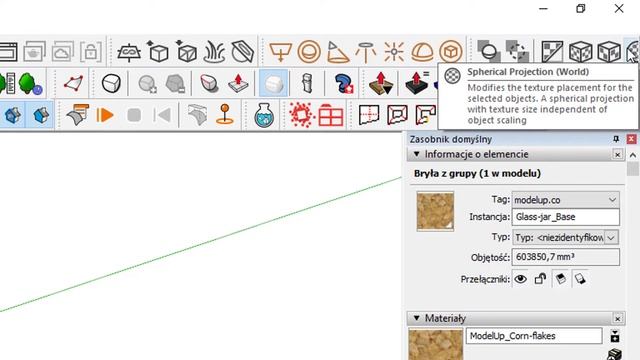Click the export proxy cube icon

[x=158, y=52]
